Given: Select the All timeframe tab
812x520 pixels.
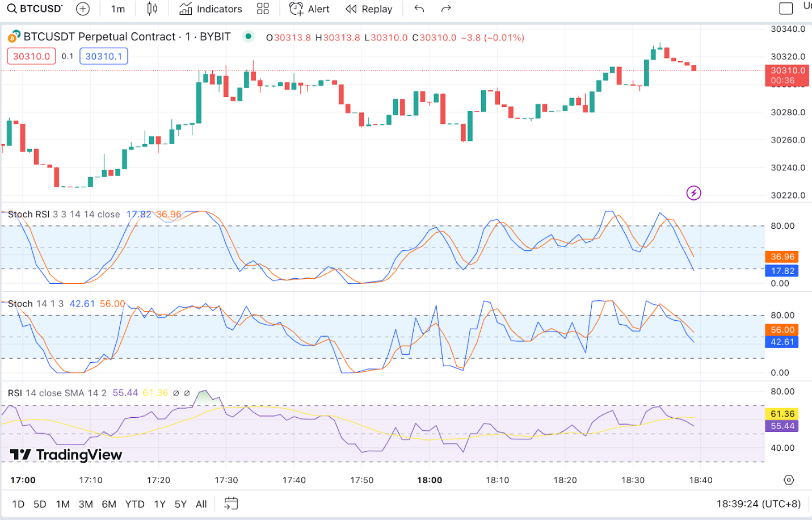Looking at the screenshot, I should 201,504.
